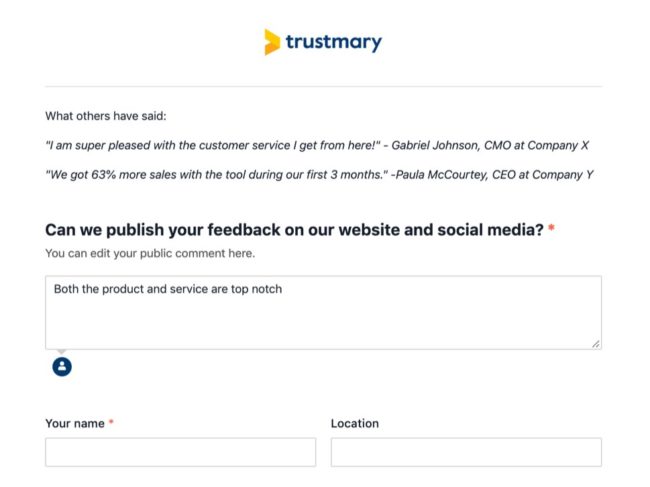
Task: Click the 'Company Y' text in the testimonial
Action: tap(563, 175)
